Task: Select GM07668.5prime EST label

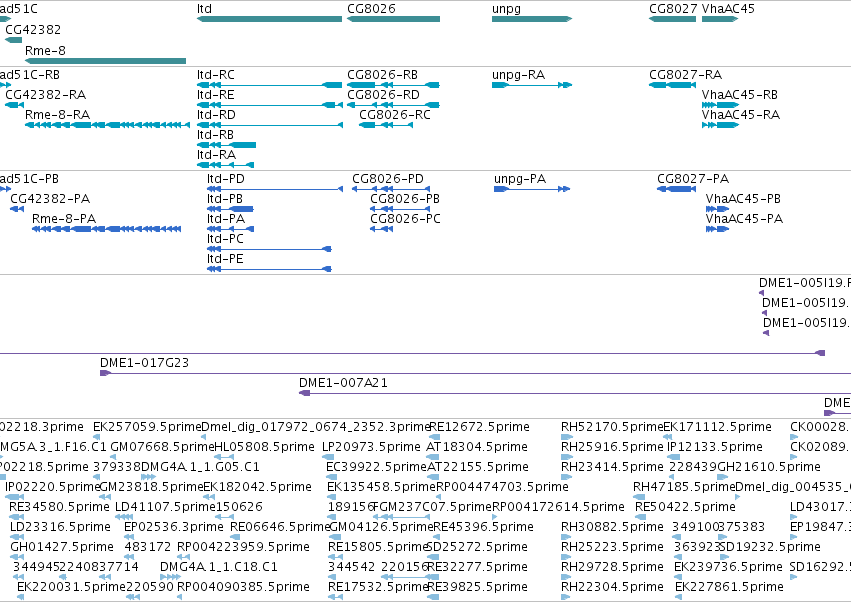Action: coord(163,447)
